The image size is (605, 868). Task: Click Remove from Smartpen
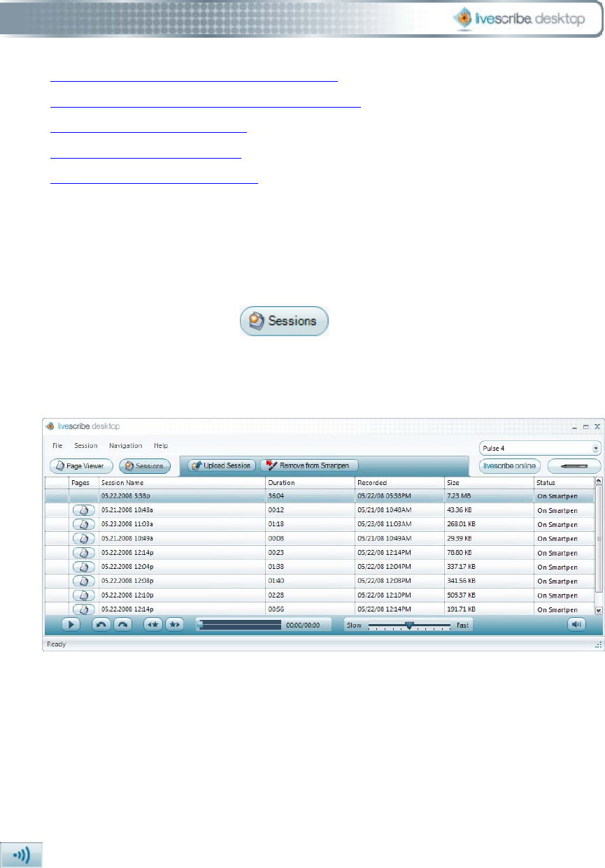309,465
